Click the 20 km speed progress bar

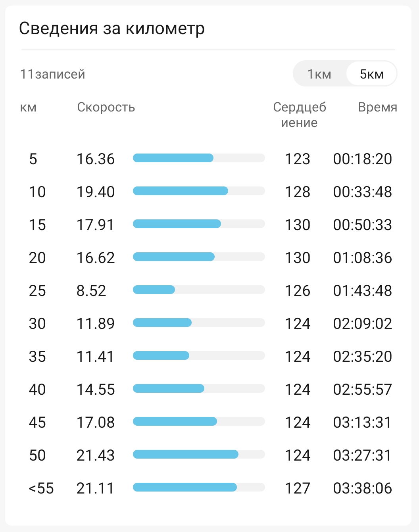point(199,257)
